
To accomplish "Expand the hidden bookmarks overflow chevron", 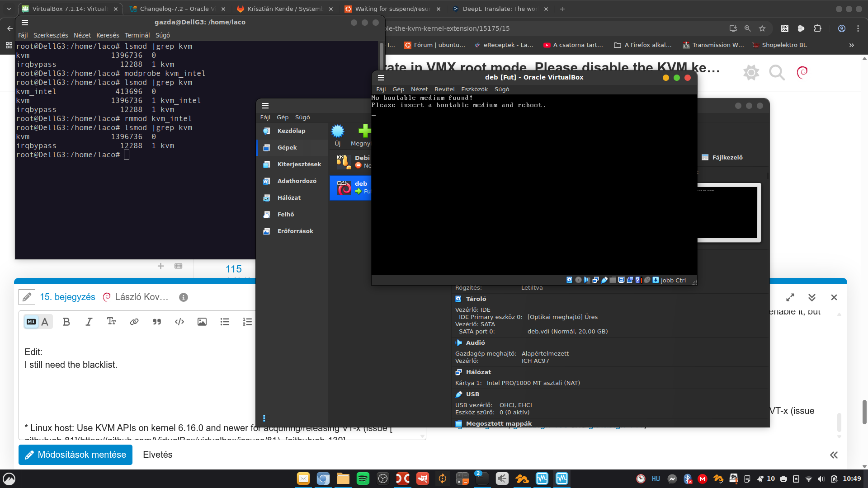I will pyautogui.click(x=851, y=45).
